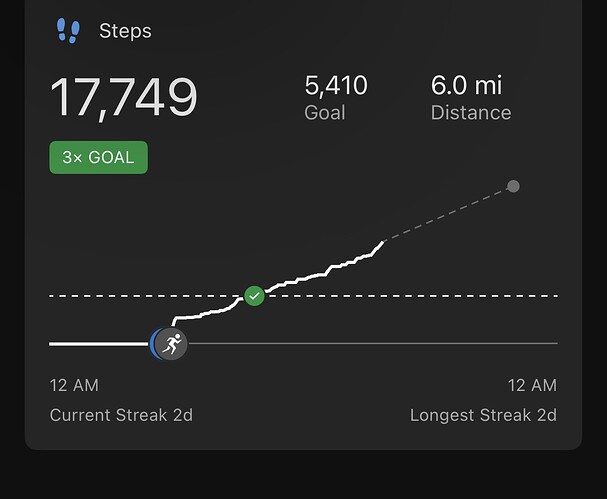The height and width of the screenshot is (499, 607).
Task: Tap the blue crescent beside the runner marker
Action: [x=154, y=344]
